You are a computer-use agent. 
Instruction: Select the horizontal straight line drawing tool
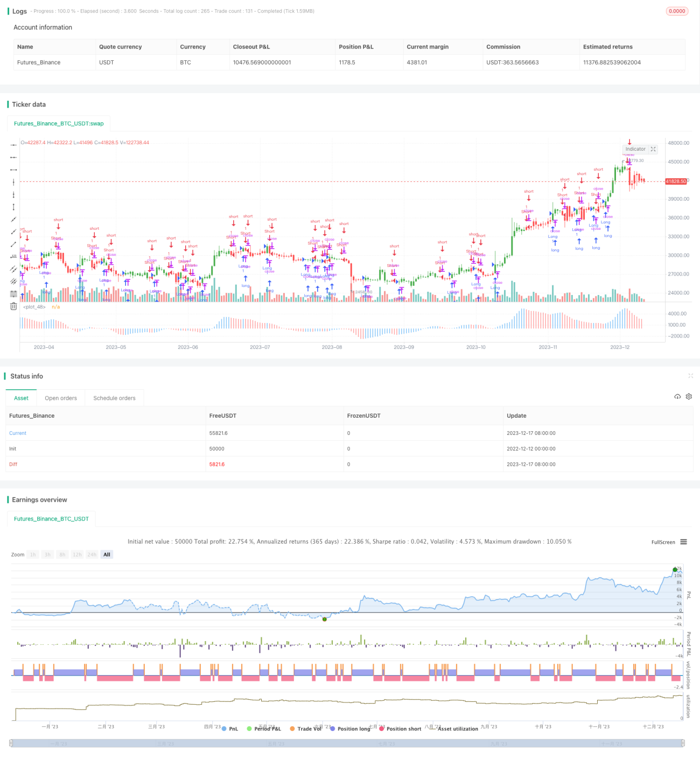point(13,145)
